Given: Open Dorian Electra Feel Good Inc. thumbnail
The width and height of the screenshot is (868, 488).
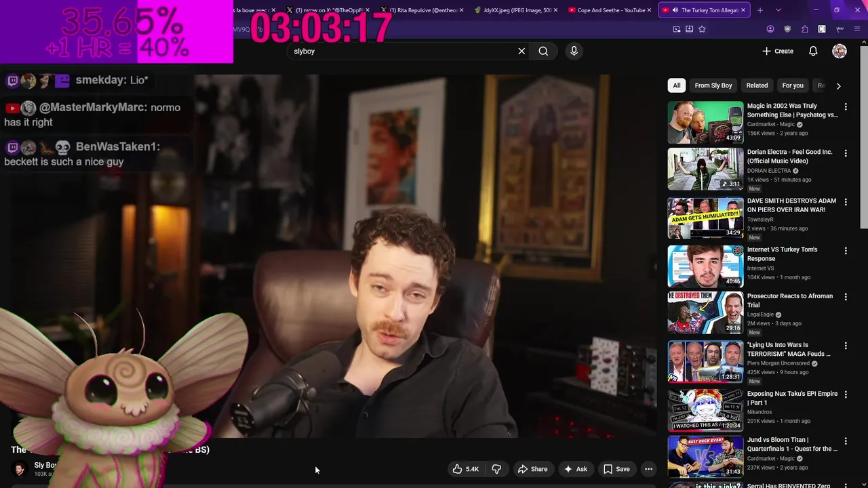Looking at the screenshot, I should coord(705,169).
